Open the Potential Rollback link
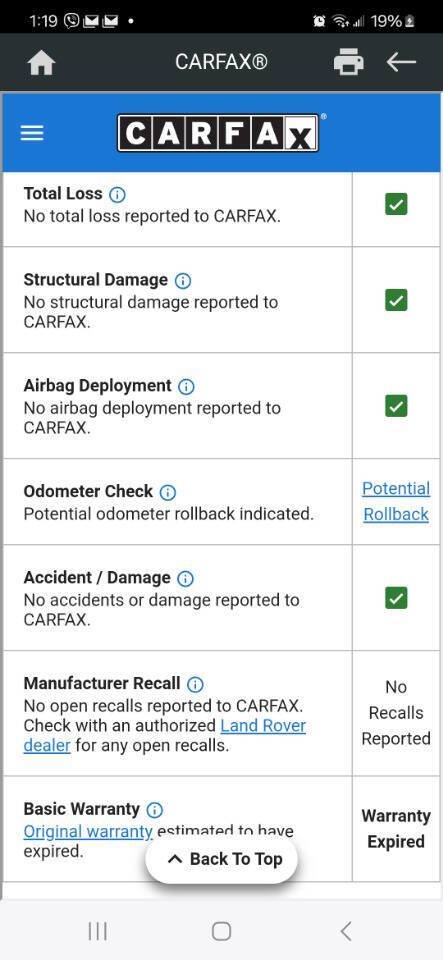443x960 pixels. click(396, 501)
